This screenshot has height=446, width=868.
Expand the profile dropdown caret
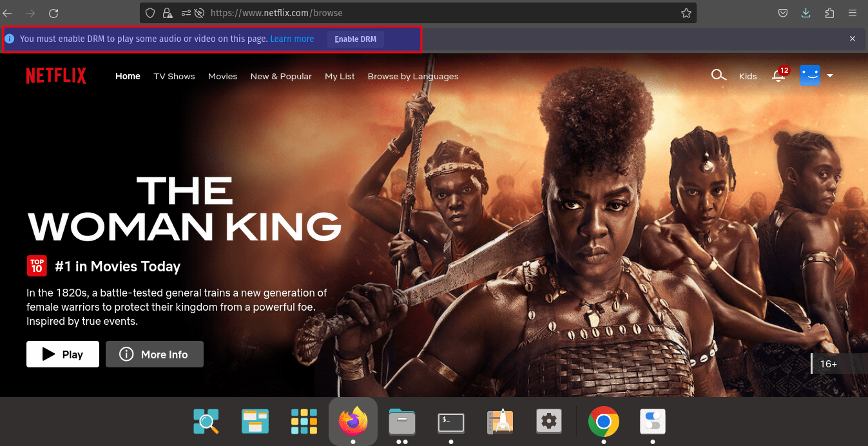click(830, 76)
